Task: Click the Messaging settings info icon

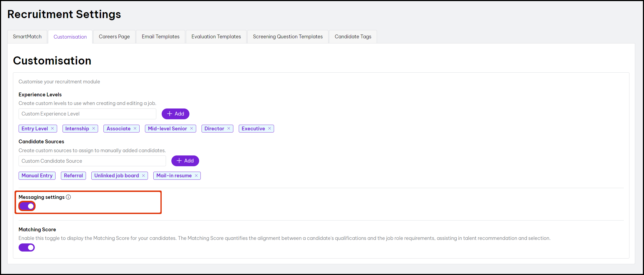Action: (68, 197)
